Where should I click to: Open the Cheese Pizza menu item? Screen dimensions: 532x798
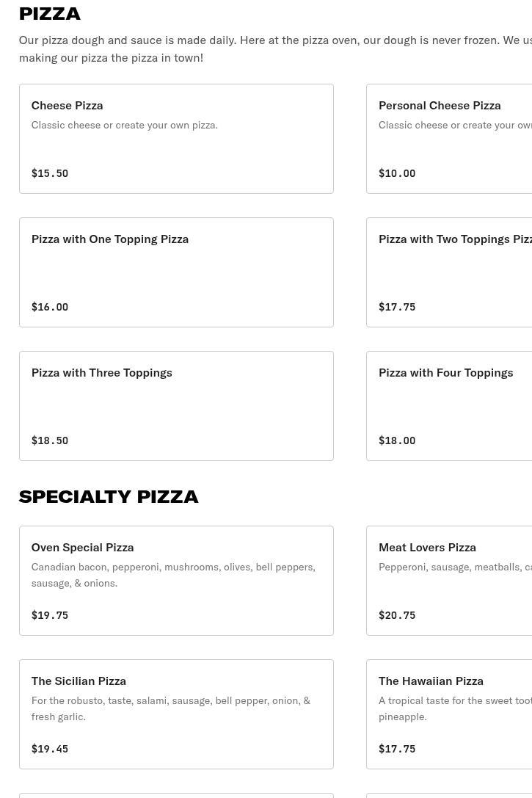coord(67,105)
